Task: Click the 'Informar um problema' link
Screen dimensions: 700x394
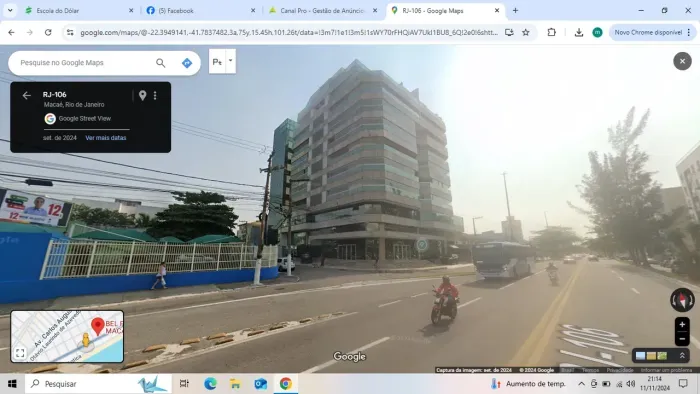Action: (666, 370)
